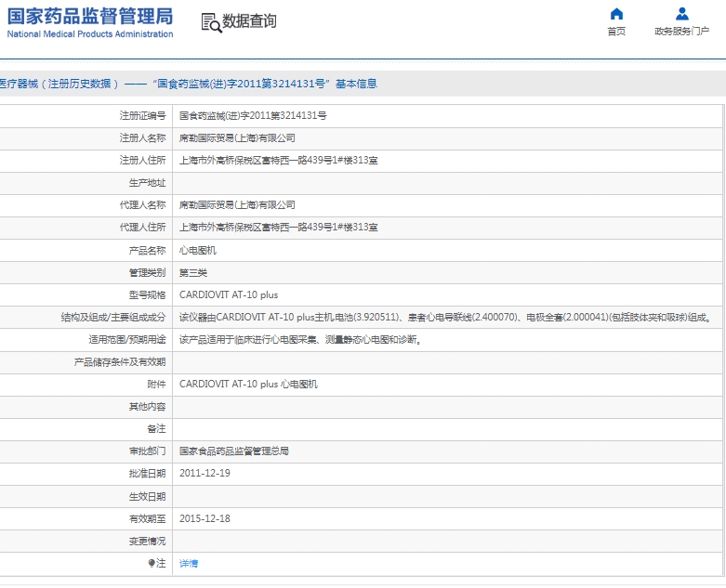Select the 附件 label
The height and width of the screenshot is (588, 726).
click(156, 384)
